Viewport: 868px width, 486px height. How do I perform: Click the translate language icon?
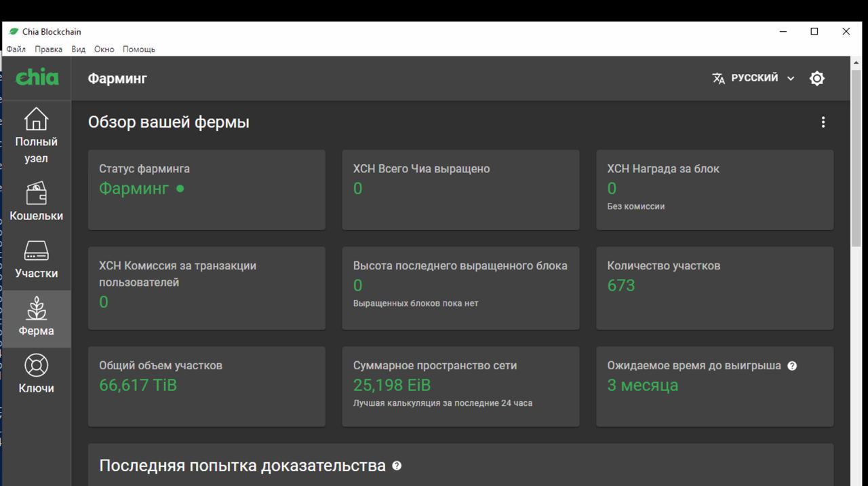point(719,78)
